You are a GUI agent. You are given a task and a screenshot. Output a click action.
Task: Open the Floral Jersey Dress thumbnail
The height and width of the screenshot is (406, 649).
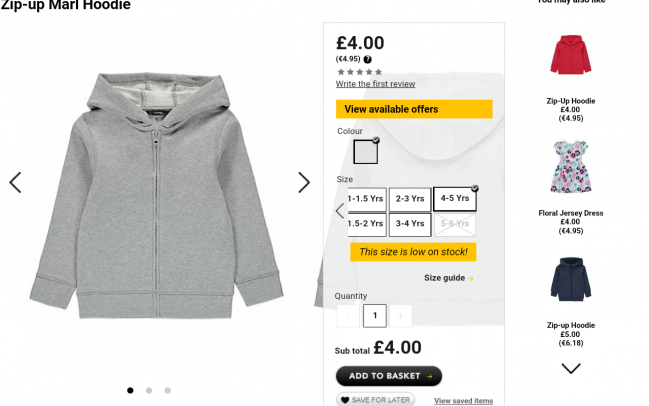click(x=570, y=167)
